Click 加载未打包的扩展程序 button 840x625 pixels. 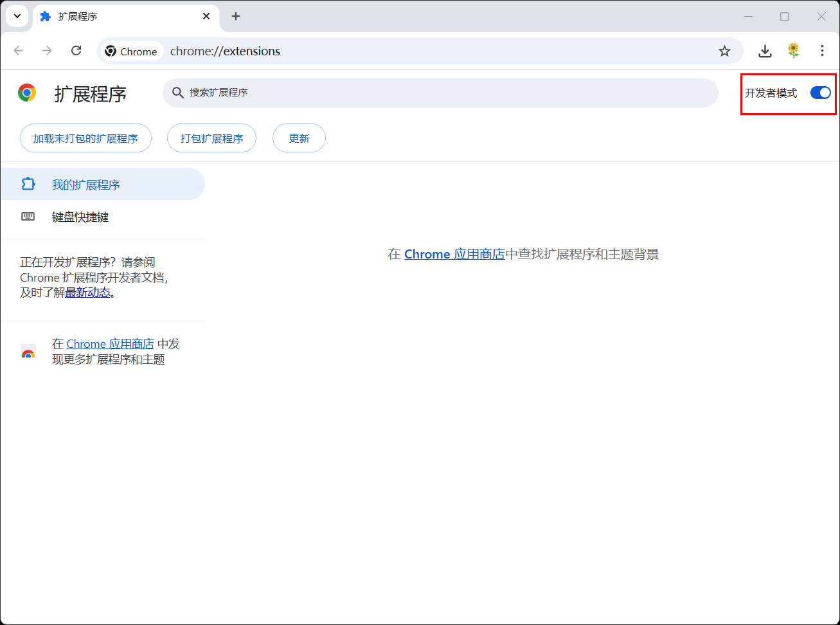[85, 138]
